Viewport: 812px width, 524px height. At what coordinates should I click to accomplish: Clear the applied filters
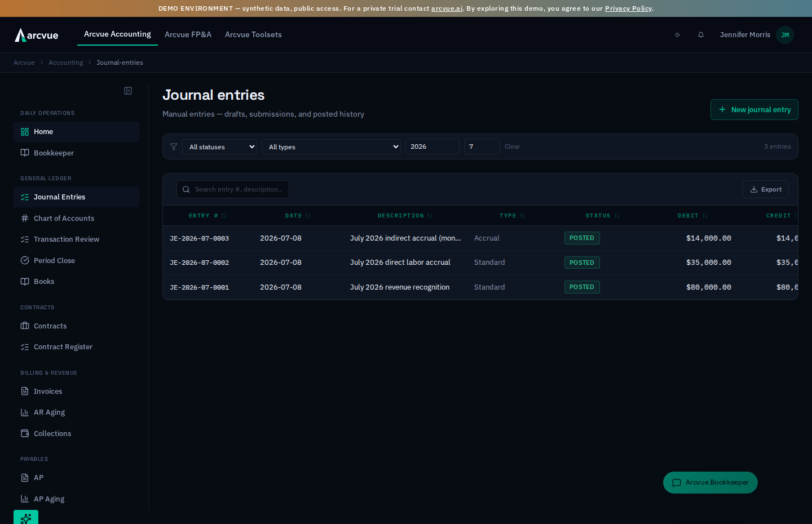[512, 146]
